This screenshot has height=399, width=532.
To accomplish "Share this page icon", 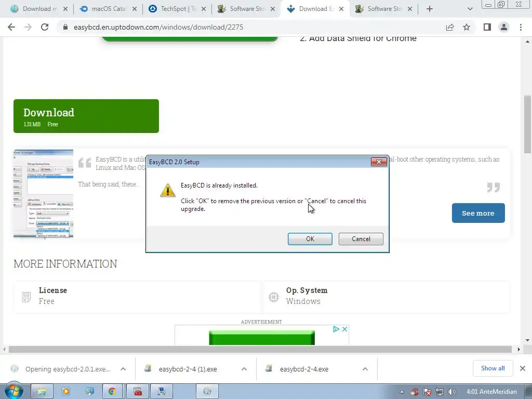I will 450,27.
